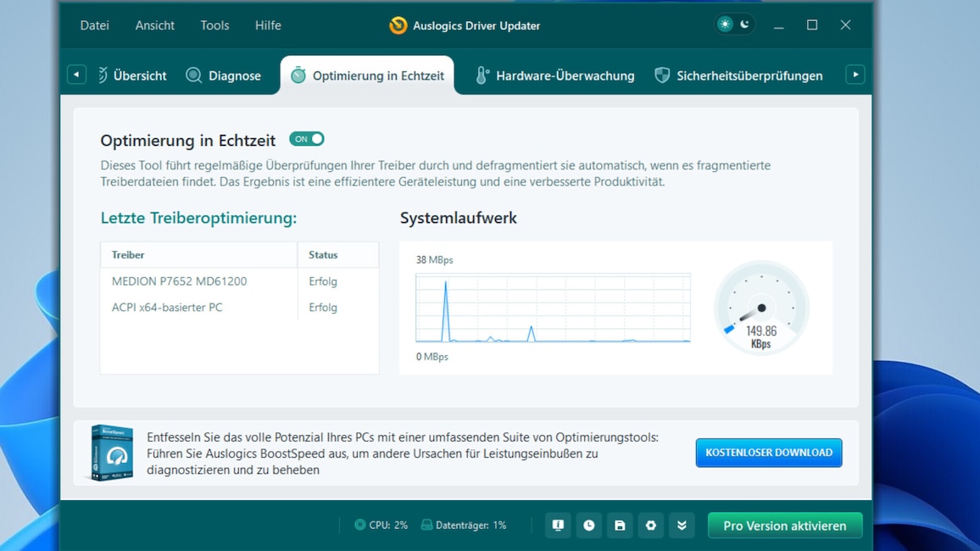This screenshot has width=980, height=551.
Task: Click the 149.86 KBps speed gauge
Action: (761, 308)
